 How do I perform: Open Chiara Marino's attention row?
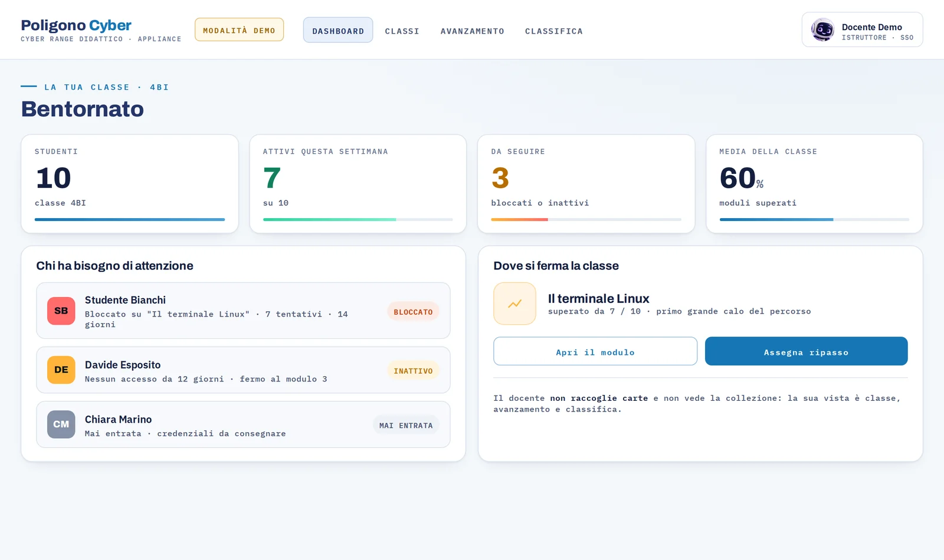coord(243,424)
